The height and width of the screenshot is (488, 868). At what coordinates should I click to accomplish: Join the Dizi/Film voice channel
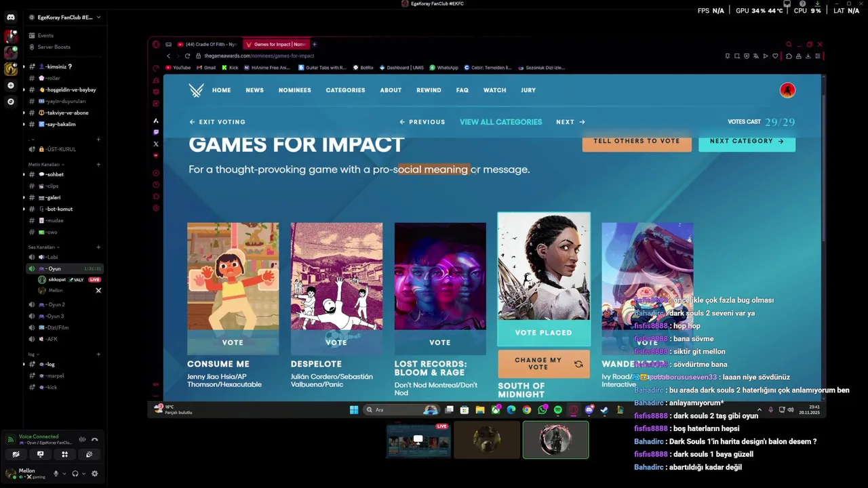[x=64, y=327]
